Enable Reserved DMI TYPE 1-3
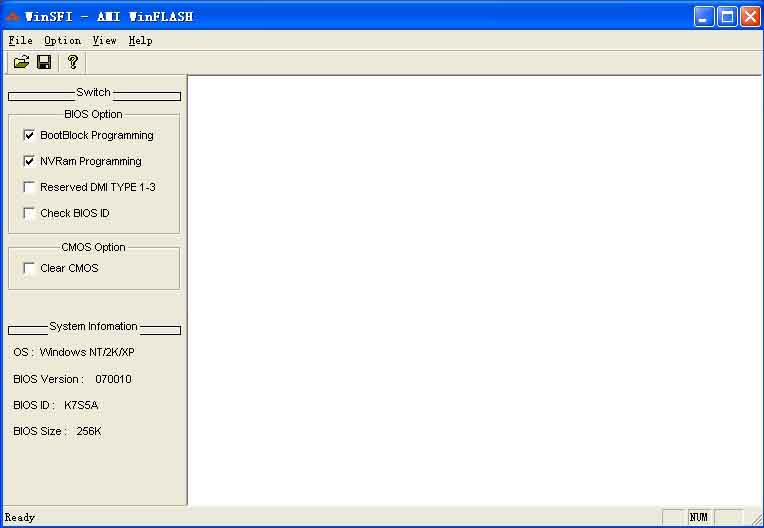Screen dimensions: 764x528 [29, 187]
